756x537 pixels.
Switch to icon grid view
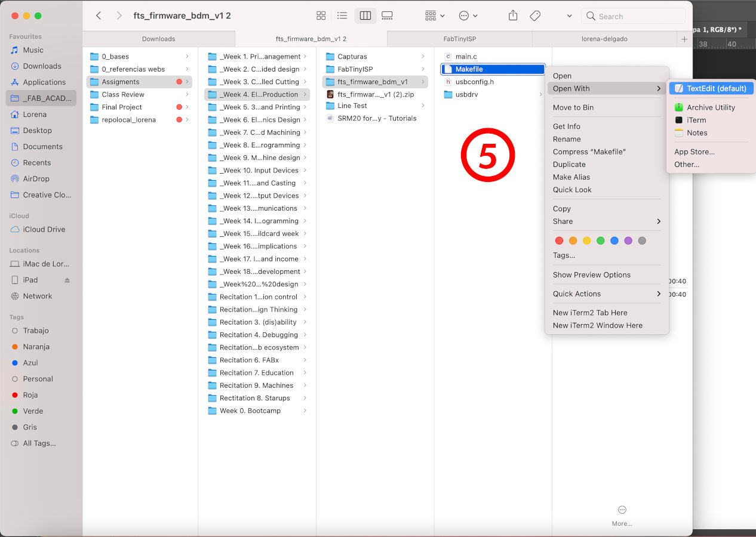point(321,16)
